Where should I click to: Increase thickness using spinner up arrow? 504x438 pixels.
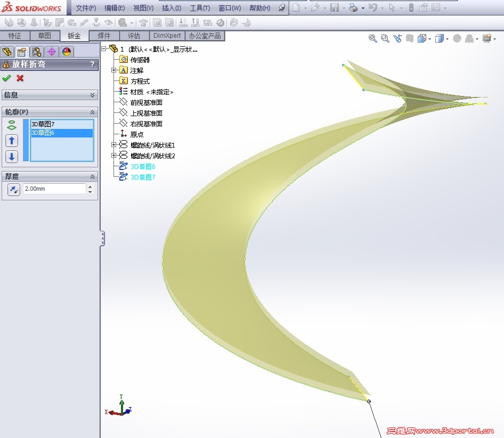91,186
